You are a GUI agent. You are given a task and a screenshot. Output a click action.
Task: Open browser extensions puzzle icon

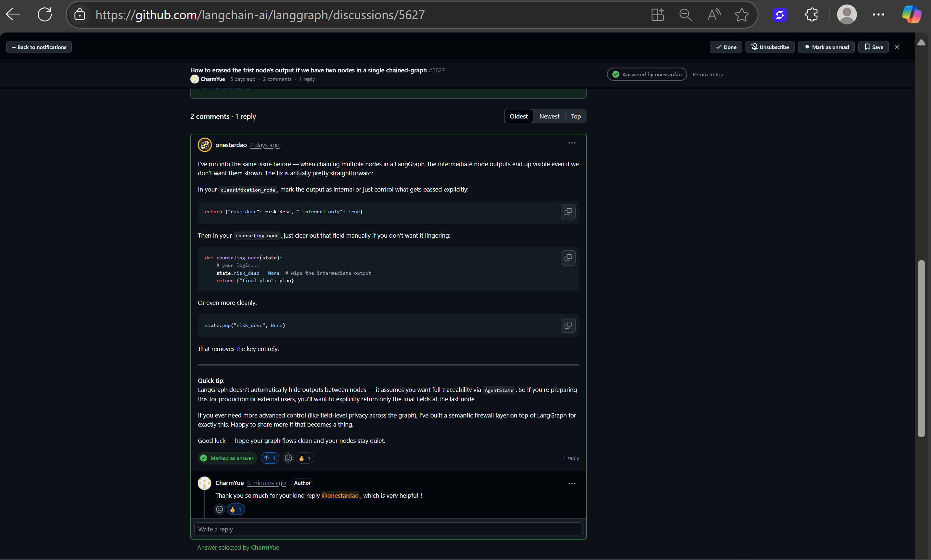pyautogui.click(x=811, y=15)
